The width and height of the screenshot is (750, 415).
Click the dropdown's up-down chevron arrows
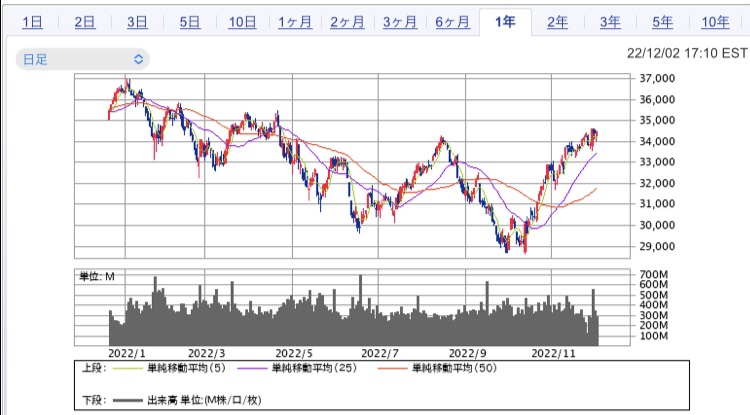(x=138, y=59)
